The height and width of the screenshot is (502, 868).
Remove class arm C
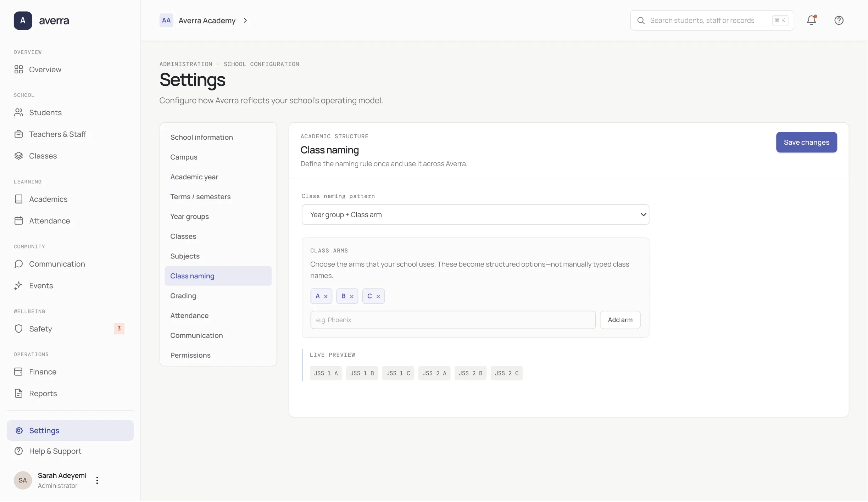coord(378,296)
